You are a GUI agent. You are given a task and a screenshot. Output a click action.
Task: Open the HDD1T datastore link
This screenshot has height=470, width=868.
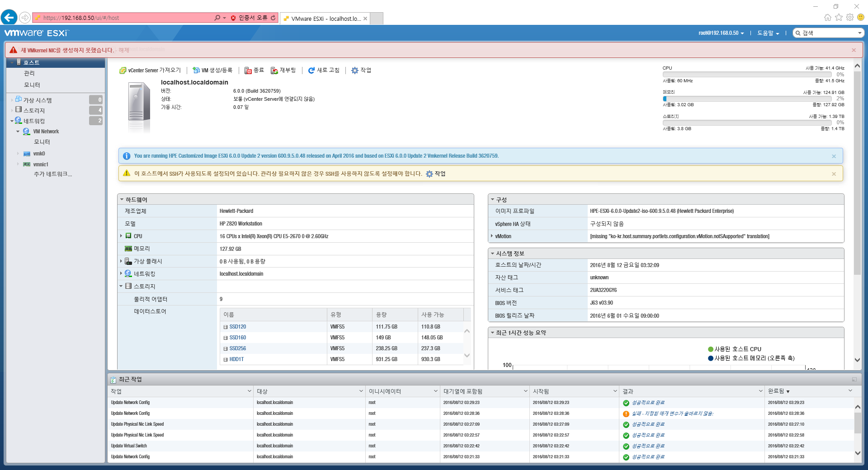(x=236, y=359)
